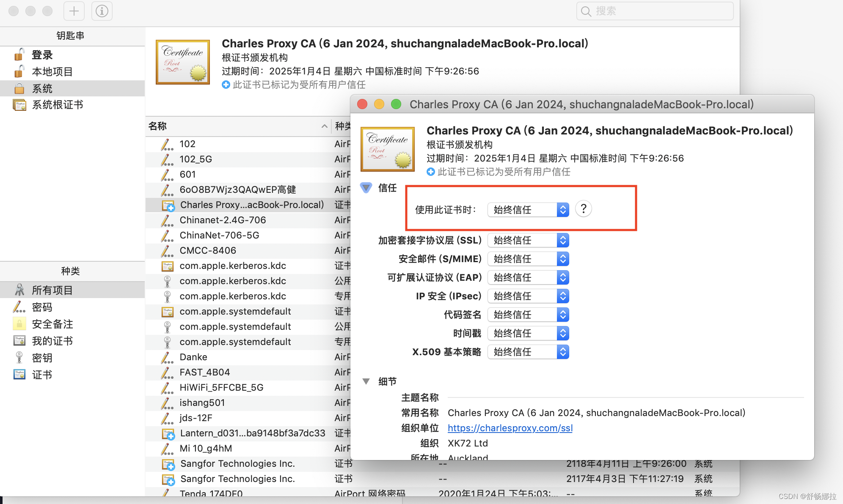Select the Mi 10_g4hM entry
The height and width of the screenshot is (504, 843).
(x=248, y=448)
